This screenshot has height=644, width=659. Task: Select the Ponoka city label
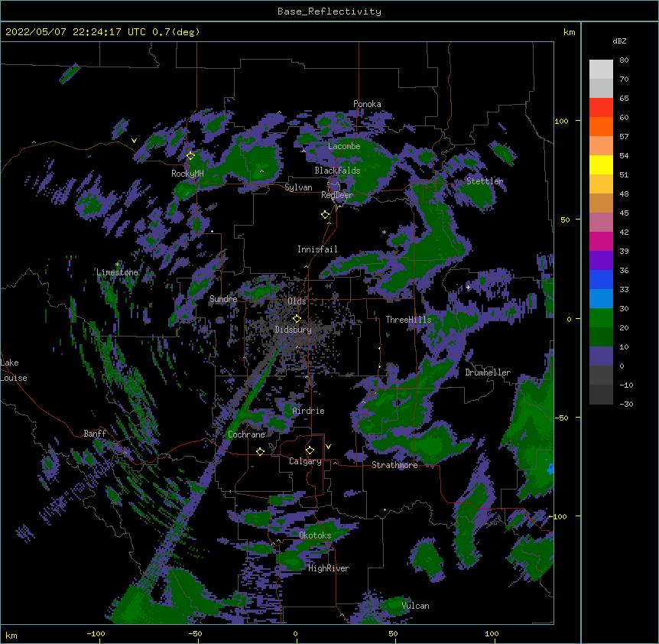[367, 104]
